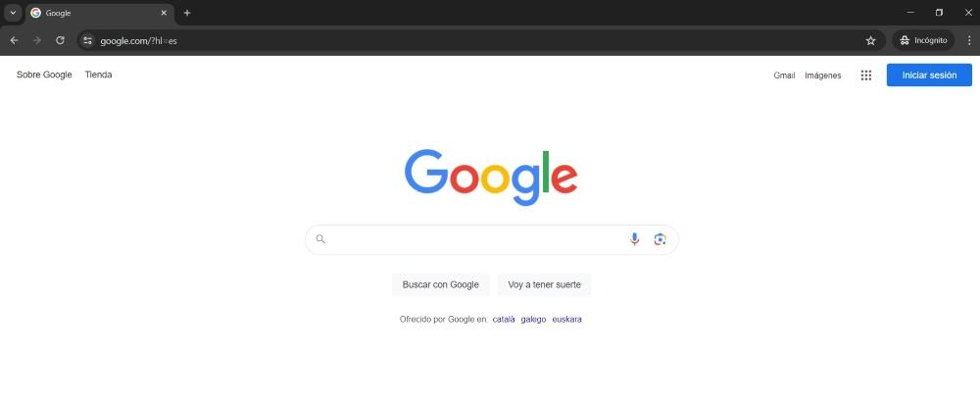Open a new browser tab
980x403 pixels.
(187, 13)
